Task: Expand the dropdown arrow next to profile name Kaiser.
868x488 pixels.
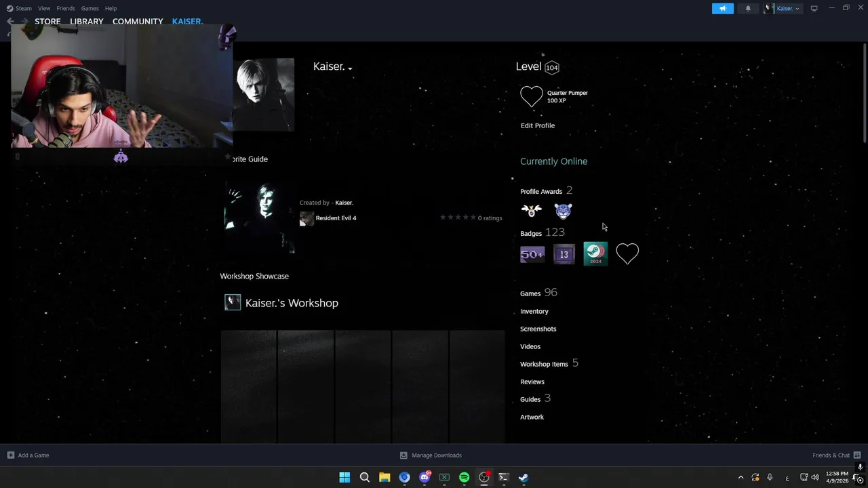Action: click(350, 68)
